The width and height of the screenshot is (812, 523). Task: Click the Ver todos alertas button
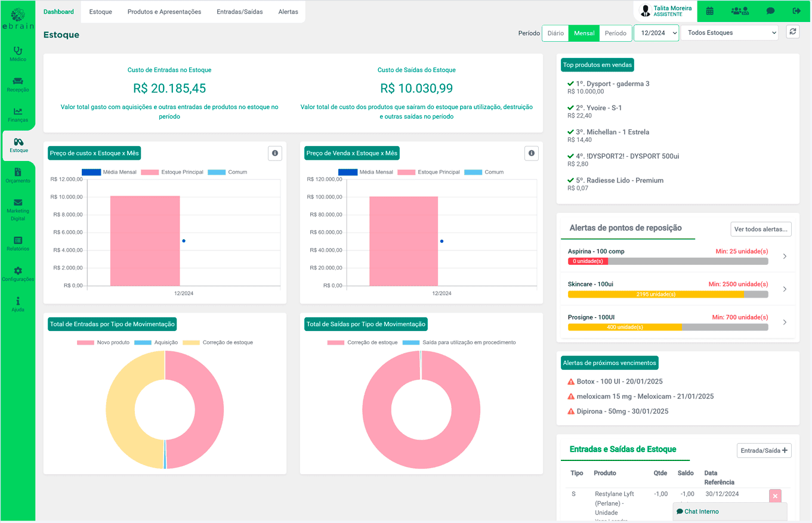point(761,229)
